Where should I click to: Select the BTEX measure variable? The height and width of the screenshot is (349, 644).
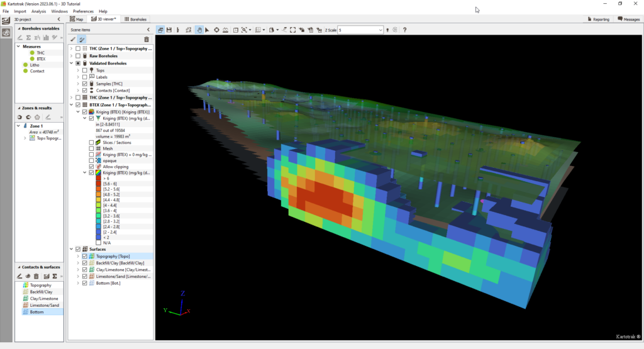41,58
